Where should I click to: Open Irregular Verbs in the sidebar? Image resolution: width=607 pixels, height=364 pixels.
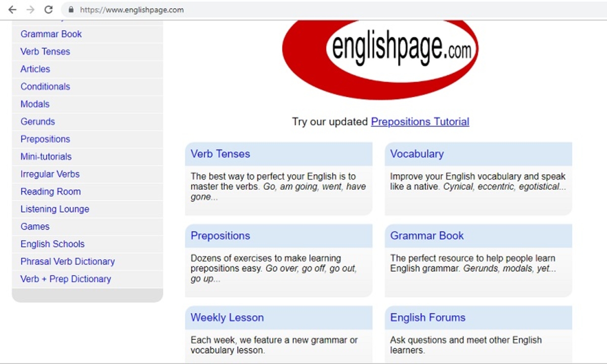(x=50, y=174)
